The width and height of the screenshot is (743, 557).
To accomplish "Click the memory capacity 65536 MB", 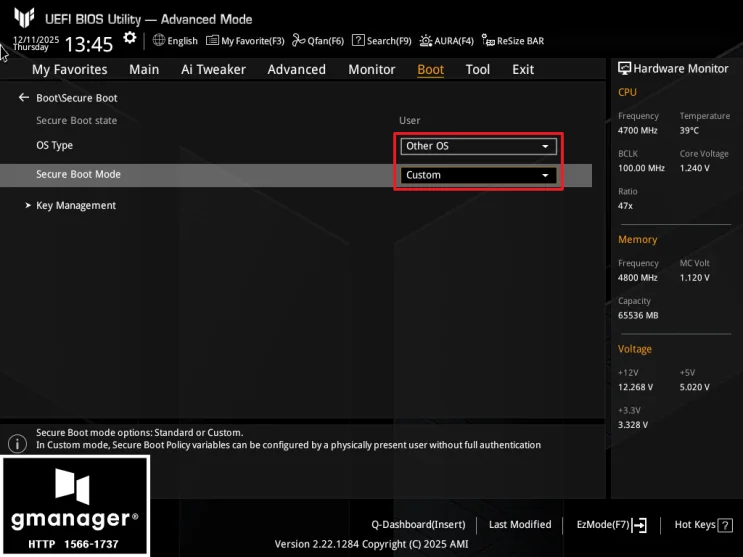I will 638,316.
